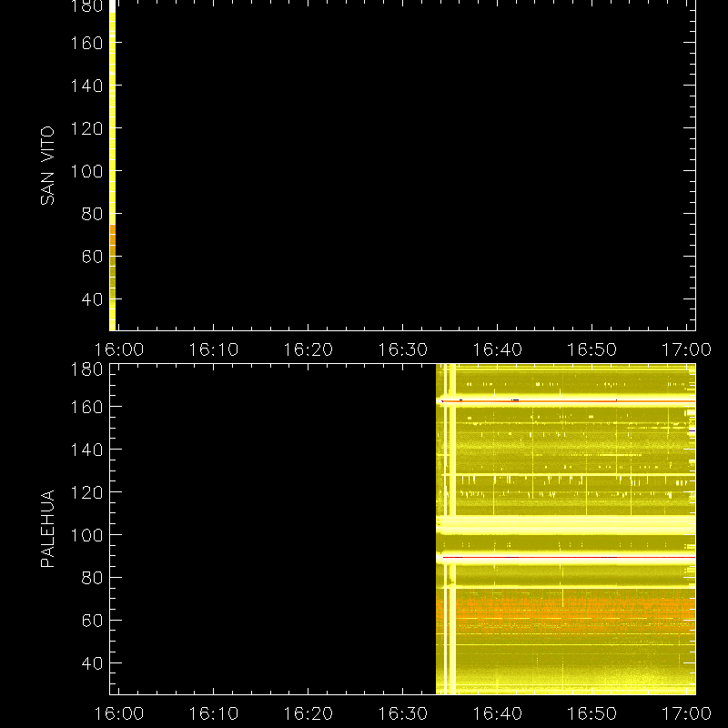Select the 140 tick label on SAN VITO plot
The width and height of the screenshot is (728, 728).
click(86, 86)
